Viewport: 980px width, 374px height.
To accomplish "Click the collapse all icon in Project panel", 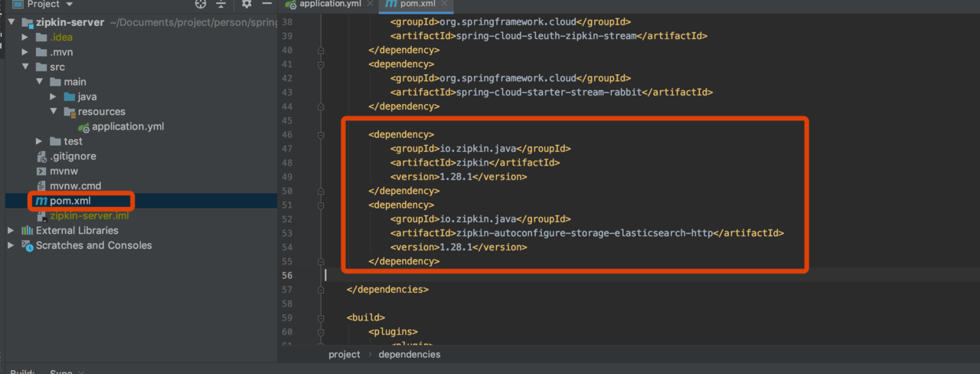I will click(220, 4).
